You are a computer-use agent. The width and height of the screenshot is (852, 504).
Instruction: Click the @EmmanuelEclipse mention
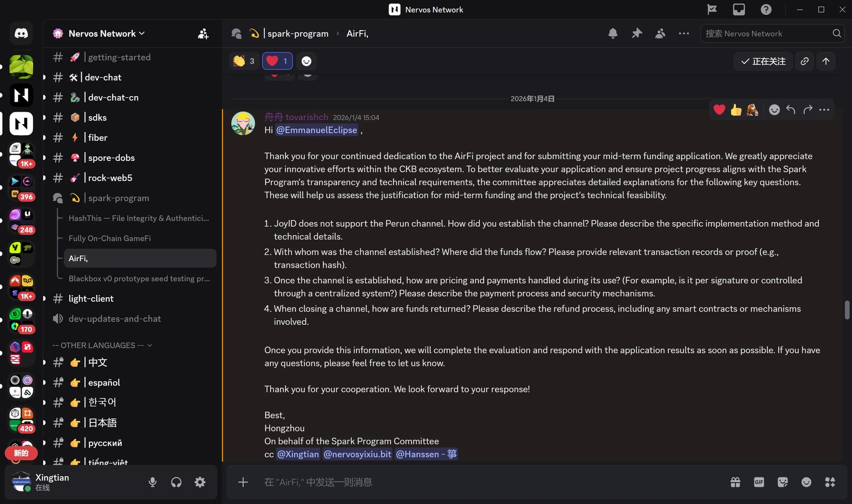[316, 130]
